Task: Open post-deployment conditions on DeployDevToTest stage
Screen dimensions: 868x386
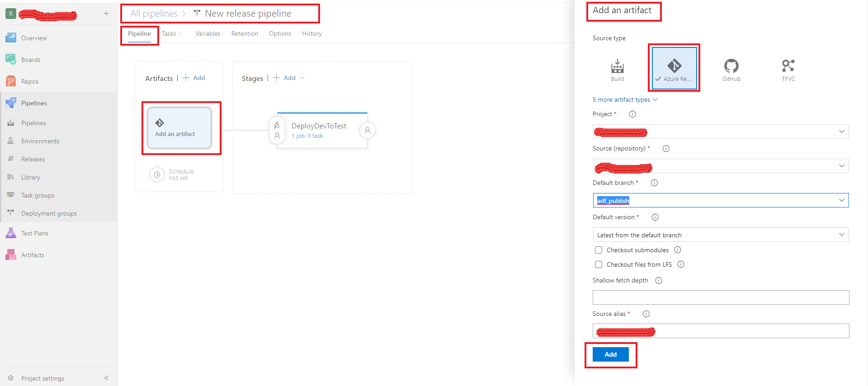Action: pos(368,130)
